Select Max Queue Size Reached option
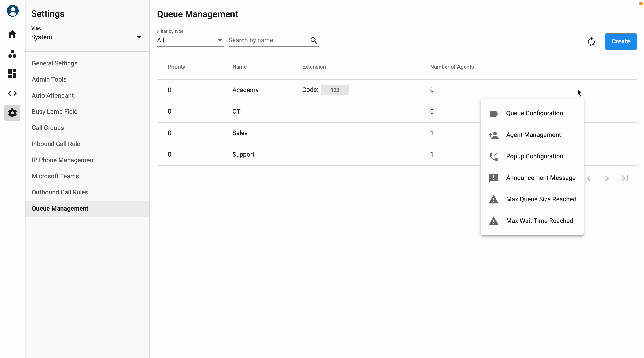 532,199
